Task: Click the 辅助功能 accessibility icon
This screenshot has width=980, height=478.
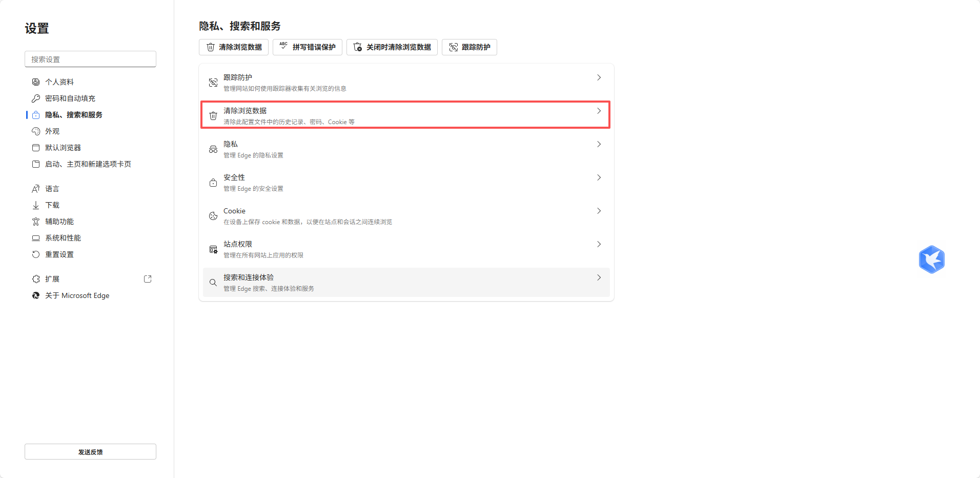Action: click(36, 221)
